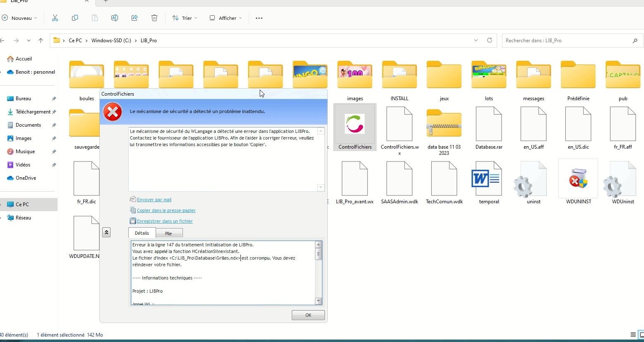
Task: Open Bureau in quick access
Action: (23, 99)
